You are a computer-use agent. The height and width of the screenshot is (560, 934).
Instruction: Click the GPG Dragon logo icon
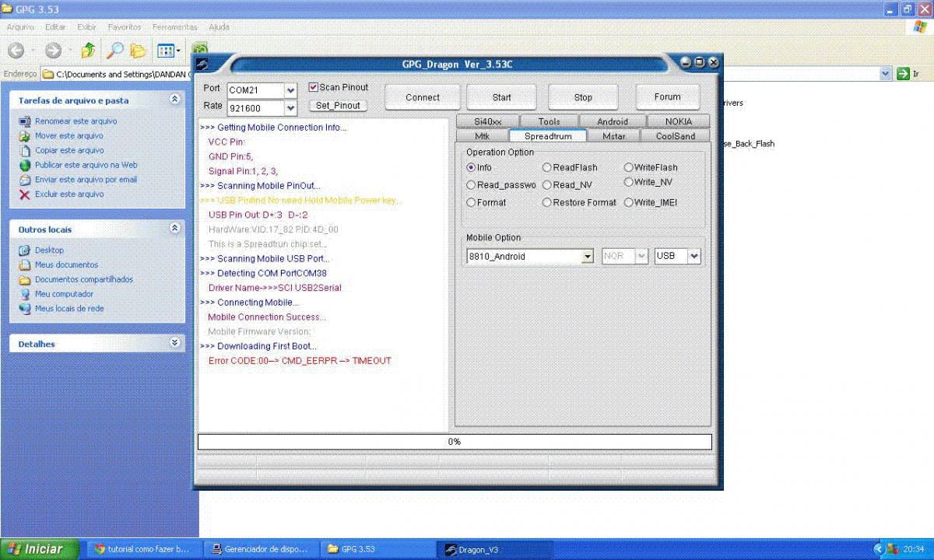click(x=202, y=64)
